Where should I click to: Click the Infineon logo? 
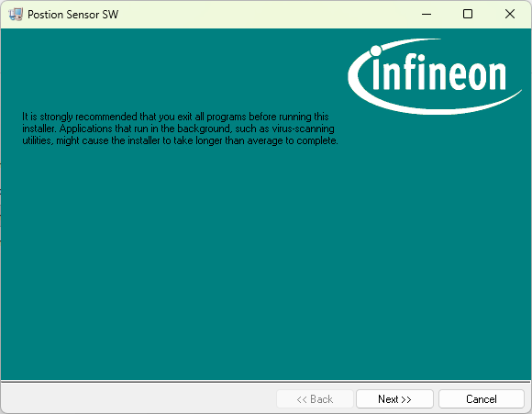click(x=435, y=76)
